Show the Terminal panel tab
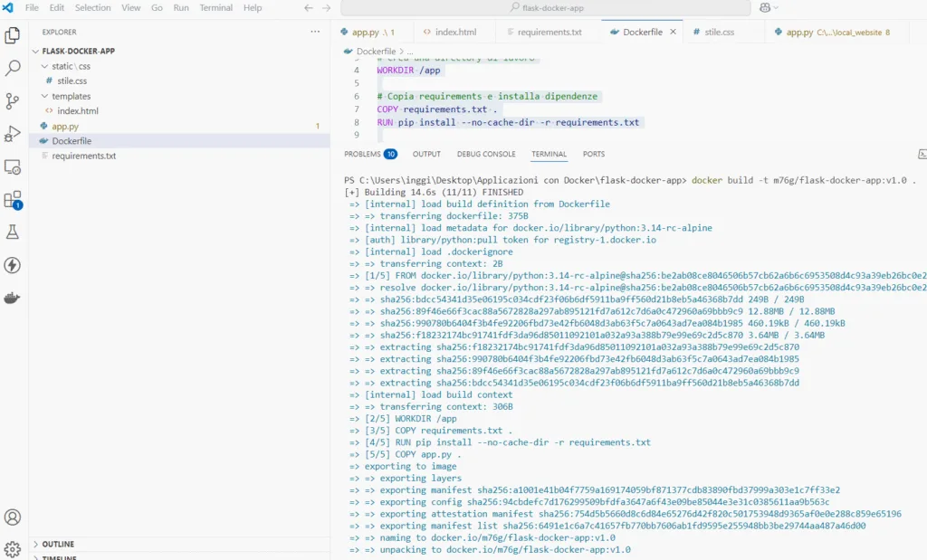This screenshot has height=560, width=927. (549, 154)
